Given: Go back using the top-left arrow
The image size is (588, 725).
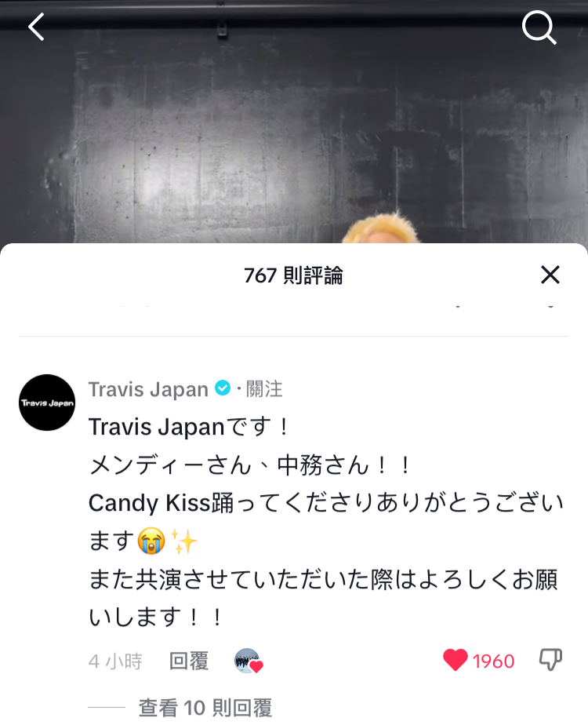Looking at the screenshot, I should coord(36,27).
